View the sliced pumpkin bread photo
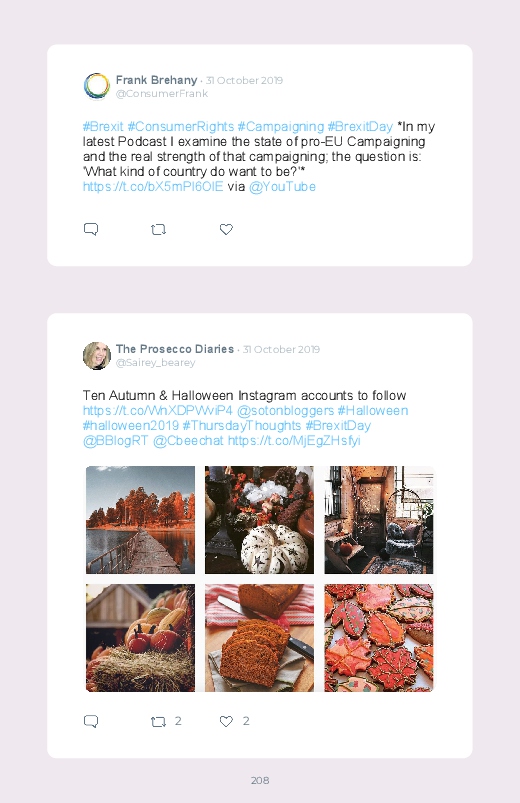This screenshot has height=803, width=520. coord(259,638)
